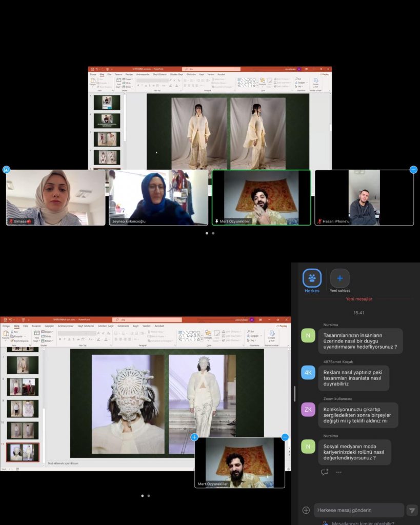Click the Paylaş button in lower PowerPoint
This screenshot has width=420, height=525.
[x=283, y=326]
